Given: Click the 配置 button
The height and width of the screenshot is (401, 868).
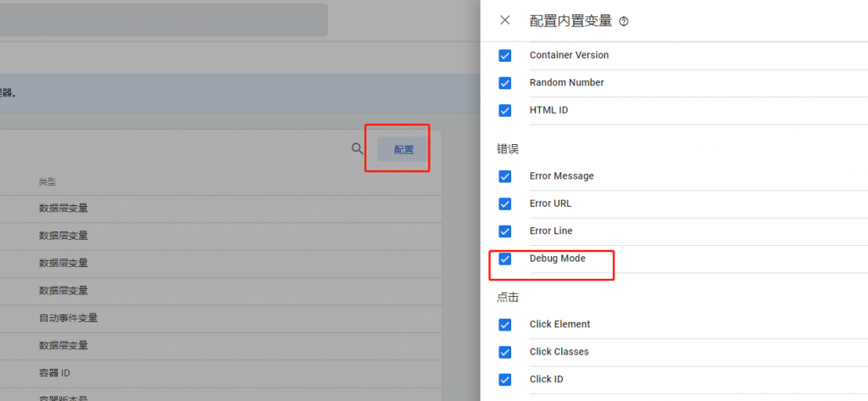Looking at the screenshot, I should click(x=403, y=149).
